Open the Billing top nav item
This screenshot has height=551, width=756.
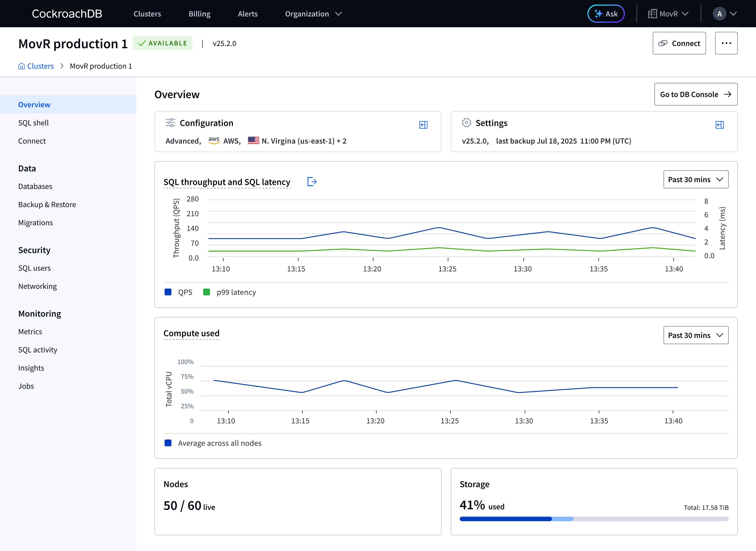point(200,14)
